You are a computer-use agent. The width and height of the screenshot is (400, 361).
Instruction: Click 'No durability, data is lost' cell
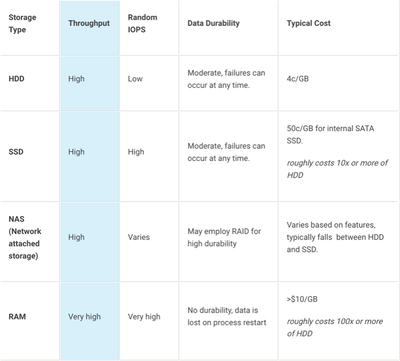[227, 316]
